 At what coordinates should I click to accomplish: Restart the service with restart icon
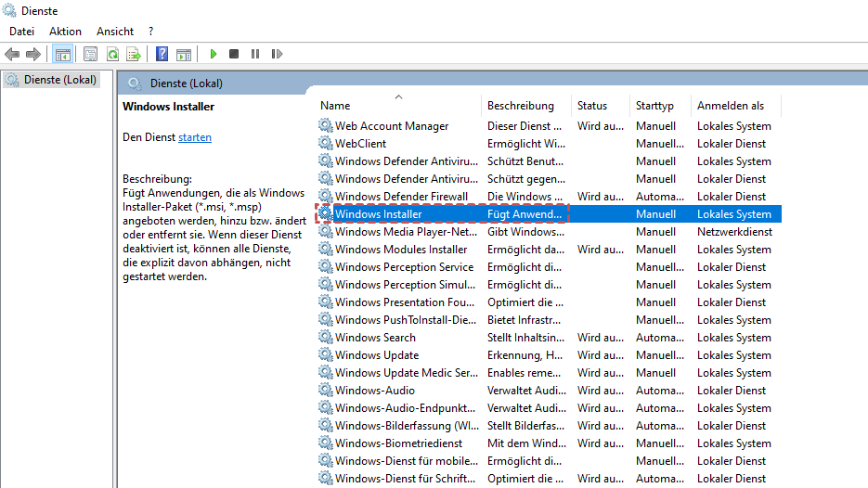pyautogui.click(x=277, y=54)
